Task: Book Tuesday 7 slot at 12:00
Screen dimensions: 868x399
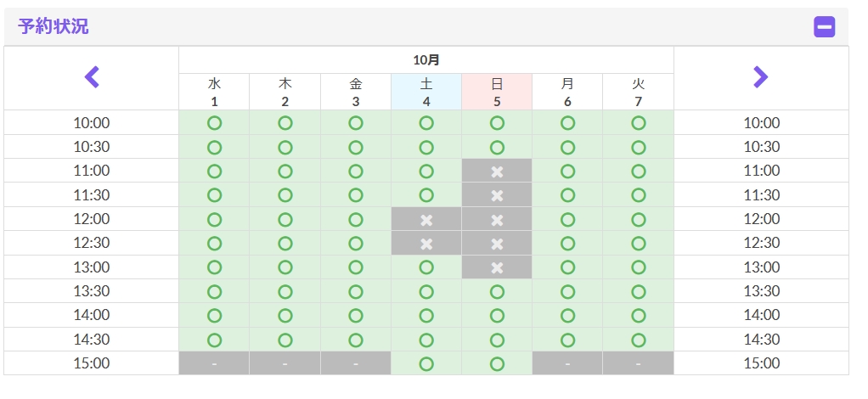Action: pyautogui.click(x=639, y=219)
